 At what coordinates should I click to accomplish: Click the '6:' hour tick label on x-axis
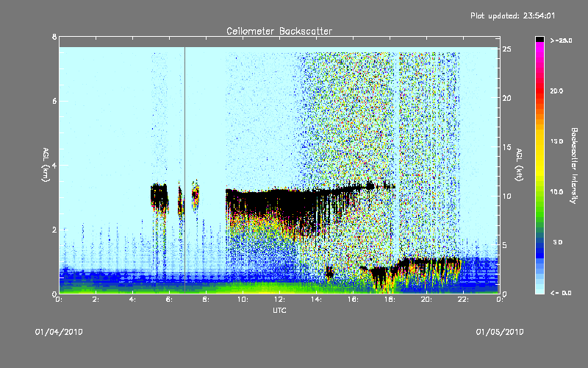tap(170, 300)
